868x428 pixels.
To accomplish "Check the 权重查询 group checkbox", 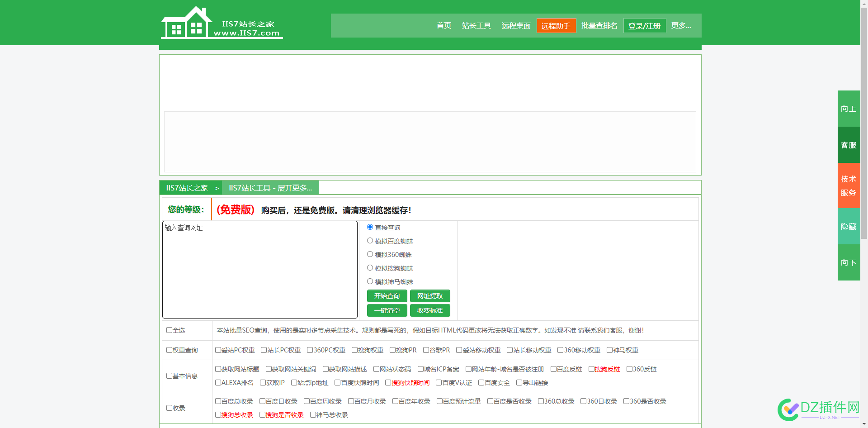I will click(x=169, y=350).
